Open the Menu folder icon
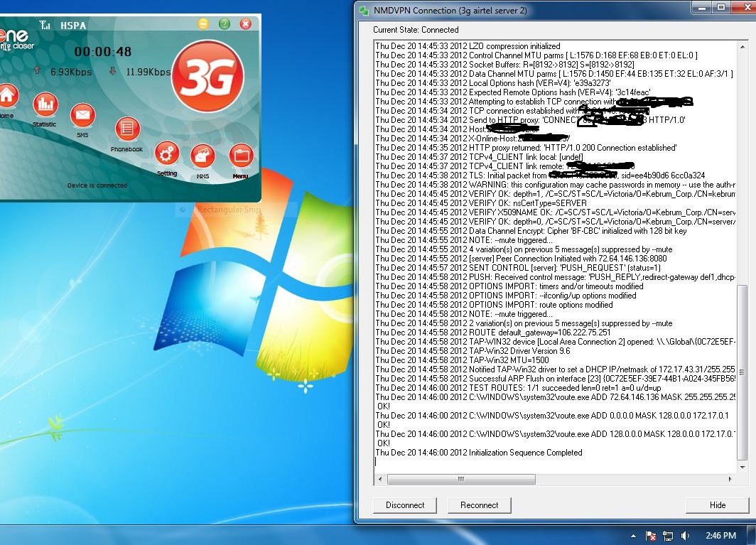 pos(241,156)
